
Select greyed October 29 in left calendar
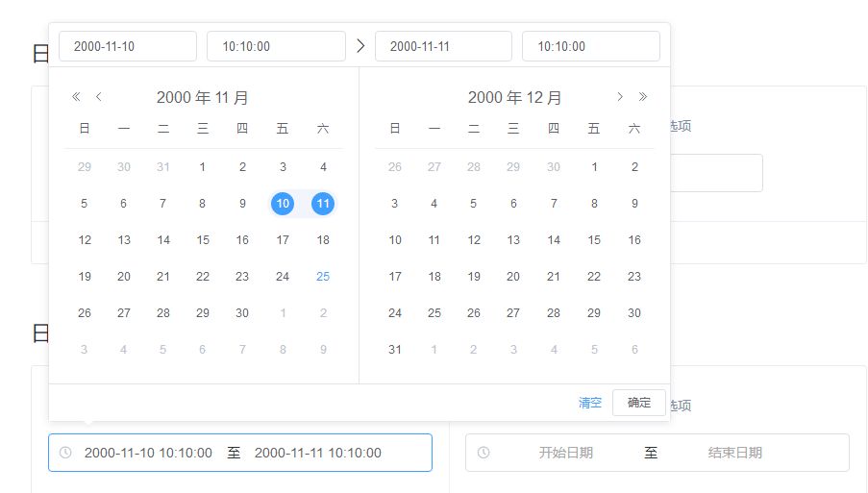[85, 167]
